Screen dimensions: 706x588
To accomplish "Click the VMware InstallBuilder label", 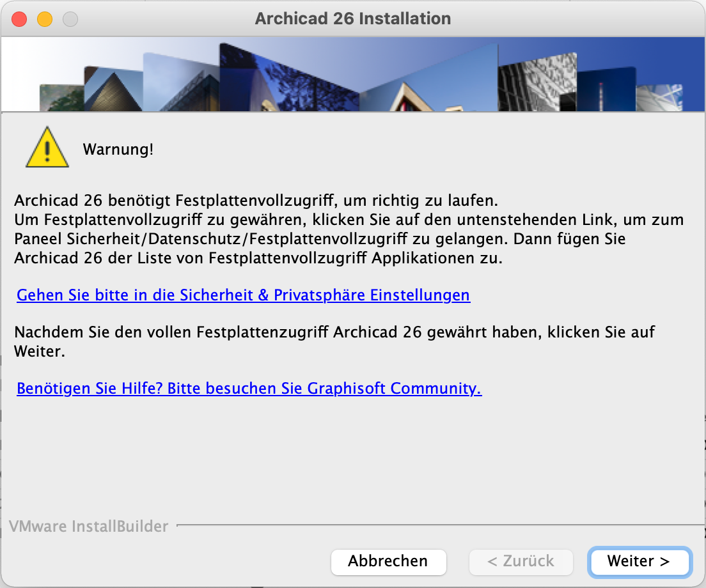I will click(89, 526).
